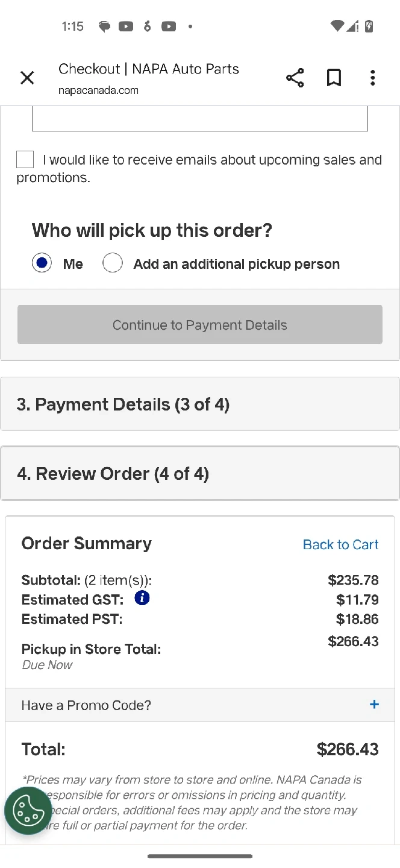
Task: Tap the share icon
Action: tap(295, 78)
